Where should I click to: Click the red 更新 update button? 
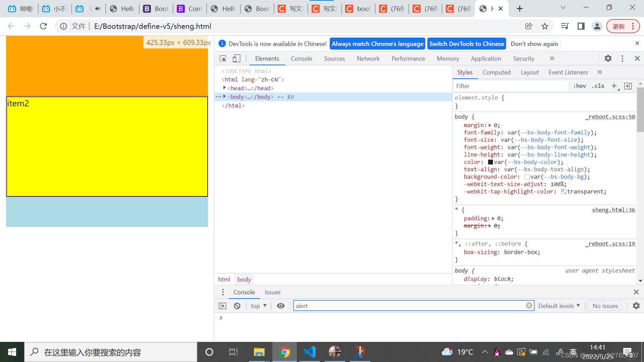click(x=623, y=26)
